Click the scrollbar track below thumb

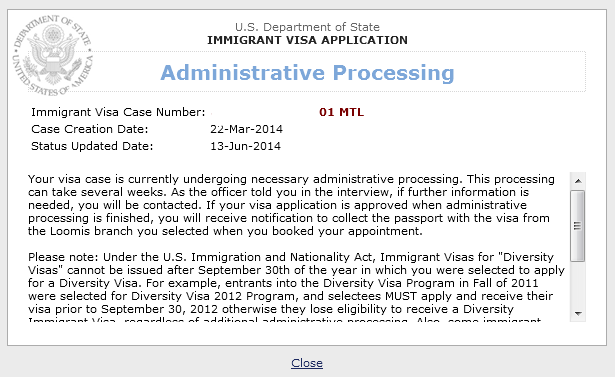(578, 283)
